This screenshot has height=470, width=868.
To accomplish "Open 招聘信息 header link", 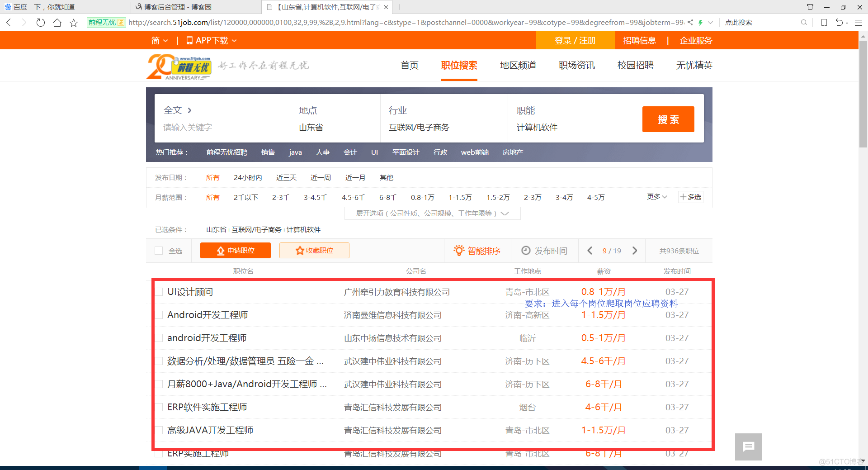I will (x=639, y=41).
